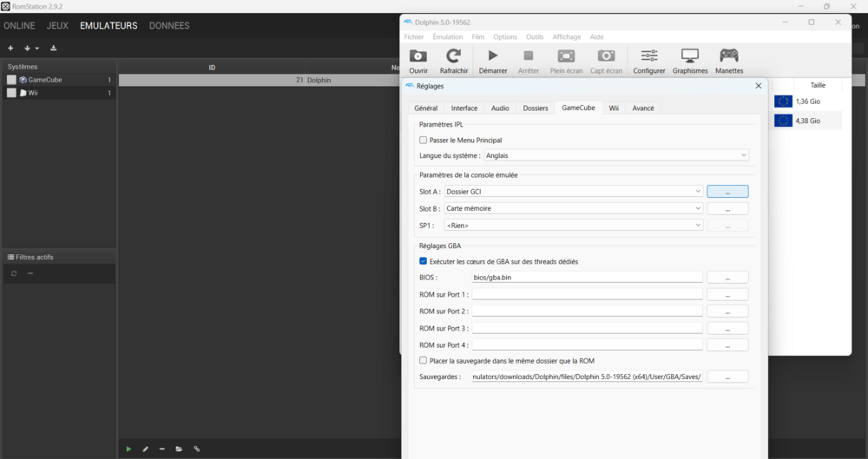Click the browse button for Slot A
Screen dimensions: 868x459
[x=727, y=192]
